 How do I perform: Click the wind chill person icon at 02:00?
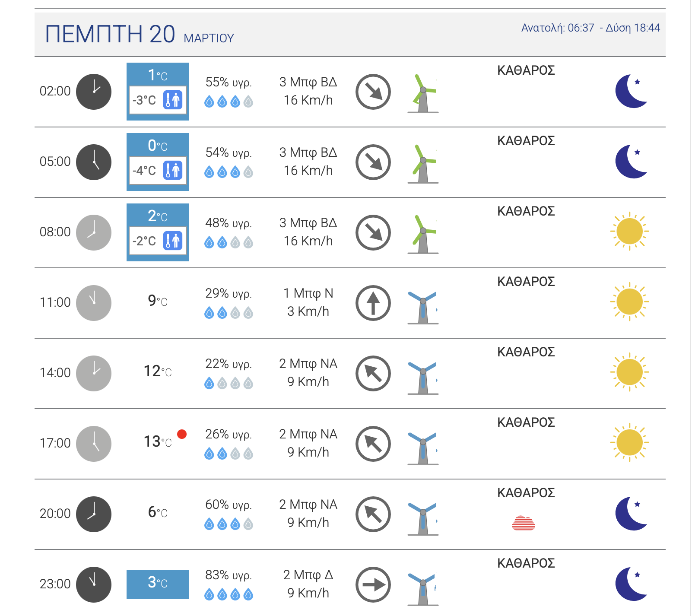(173, 100)
